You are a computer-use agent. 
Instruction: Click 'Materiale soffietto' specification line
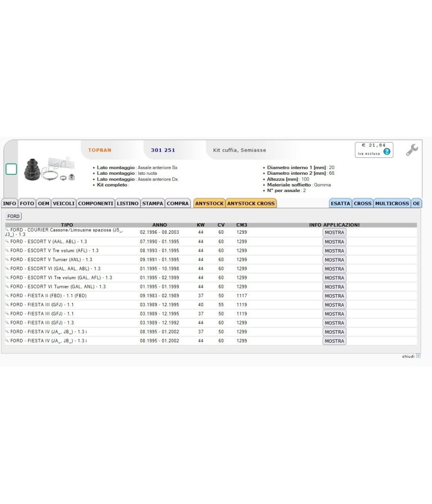pyautogui.click(x=299, y=185)
